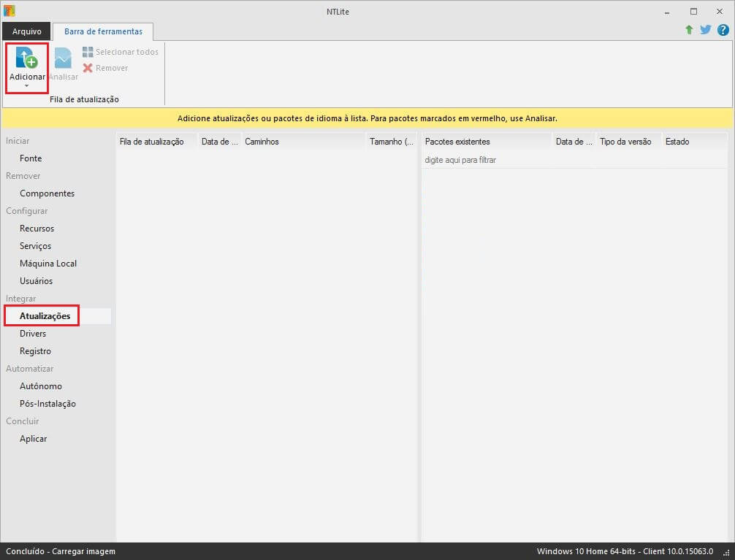
Task: Click Windows 10 Home 64-bits status text
Action: point(625,551)
